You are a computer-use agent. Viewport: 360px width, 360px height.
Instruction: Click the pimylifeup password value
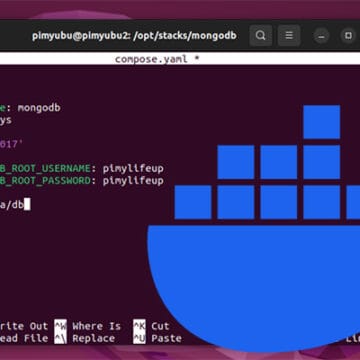(x=133, y=181)
